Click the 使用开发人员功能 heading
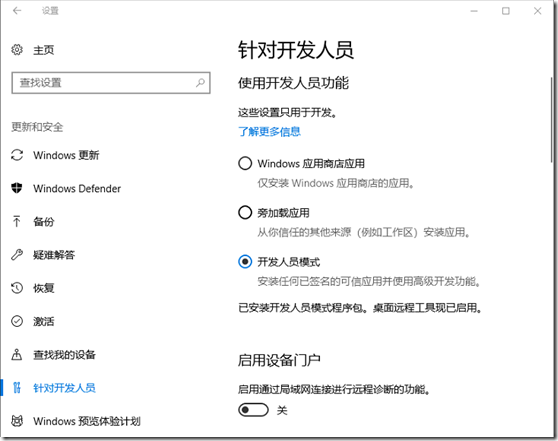Viewport: 558px width, 441px height. tap(294, 83)
